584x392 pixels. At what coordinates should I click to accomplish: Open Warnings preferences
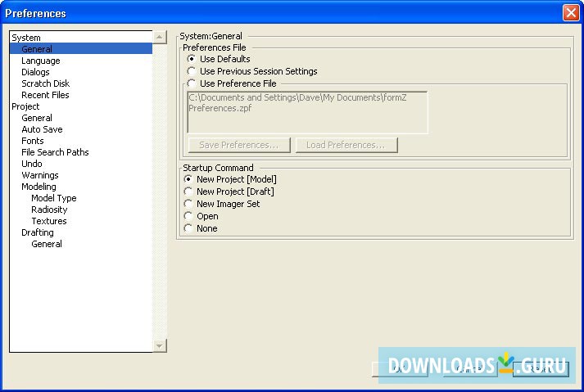[x=40, y=175]
